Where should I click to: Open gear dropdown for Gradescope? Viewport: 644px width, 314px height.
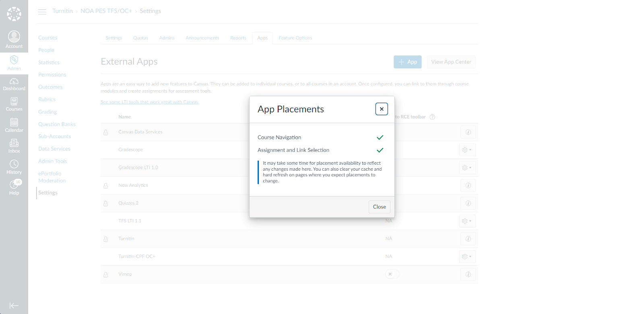[467, 150]
